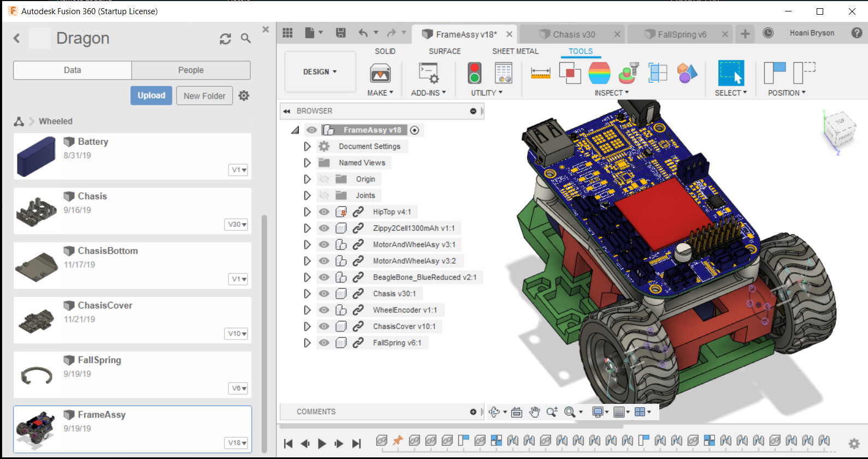
Task: Select the Pan hand tool
Action: 534,412
